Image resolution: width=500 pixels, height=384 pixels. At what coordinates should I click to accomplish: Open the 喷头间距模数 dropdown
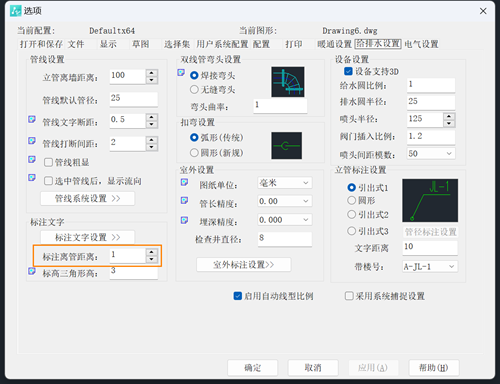[x=431, y=154]
